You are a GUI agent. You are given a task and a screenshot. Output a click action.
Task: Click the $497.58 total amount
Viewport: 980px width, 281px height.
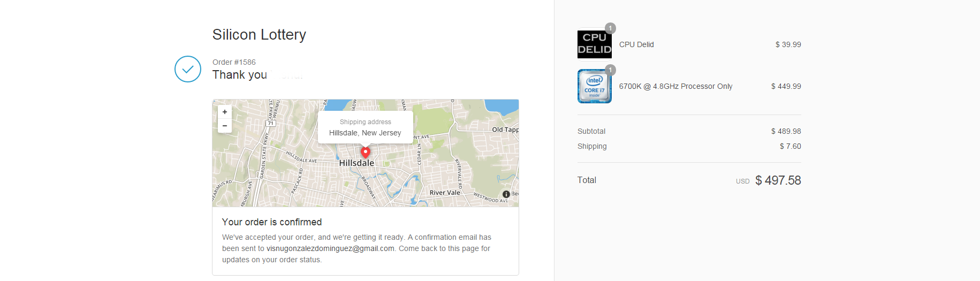(778, 180)
